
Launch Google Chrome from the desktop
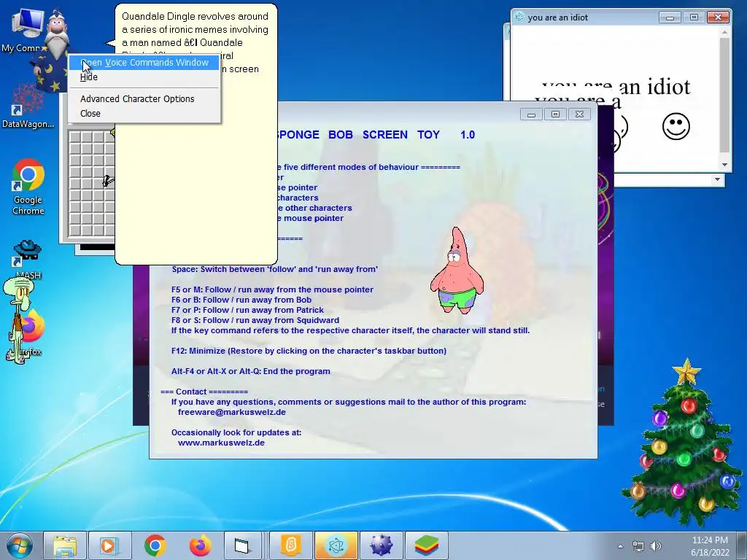pos(28,187)
